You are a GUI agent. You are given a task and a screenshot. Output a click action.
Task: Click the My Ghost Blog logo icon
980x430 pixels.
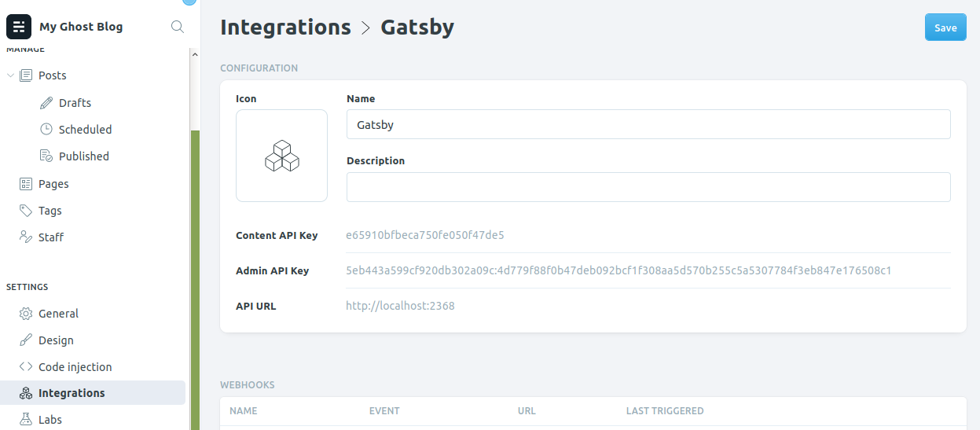[x=19, y=27]
